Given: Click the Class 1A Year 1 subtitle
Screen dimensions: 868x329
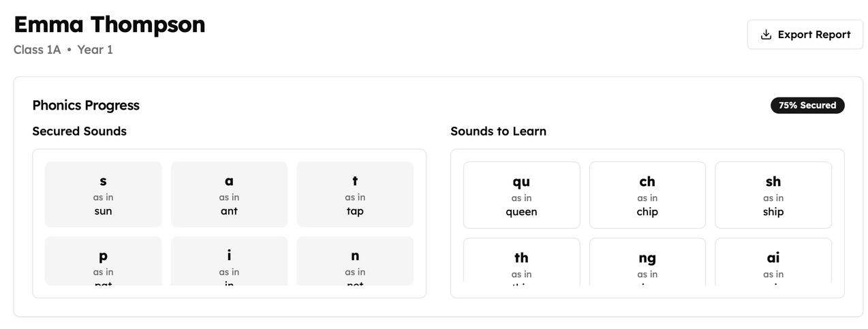Looking at the screenshot, I should (63, 50).
